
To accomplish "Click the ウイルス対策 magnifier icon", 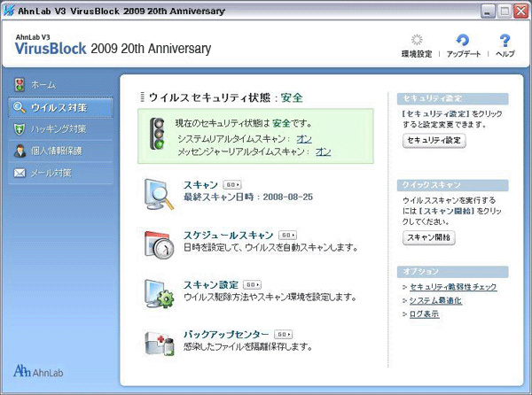I will (20, 107).
